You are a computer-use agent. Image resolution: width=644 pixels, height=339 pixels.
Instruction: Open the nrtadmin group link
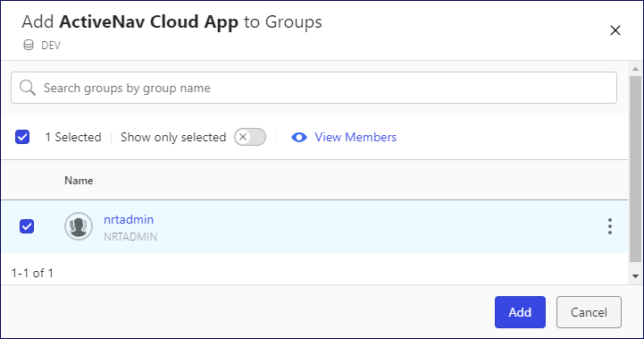pos(129,220)
